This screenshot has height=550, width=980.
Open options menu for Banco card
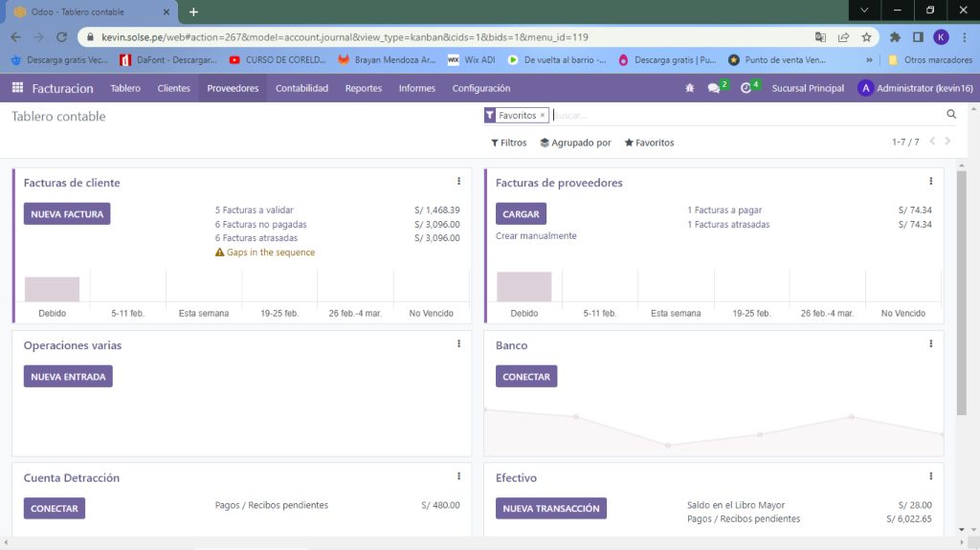tap(930, 344)
